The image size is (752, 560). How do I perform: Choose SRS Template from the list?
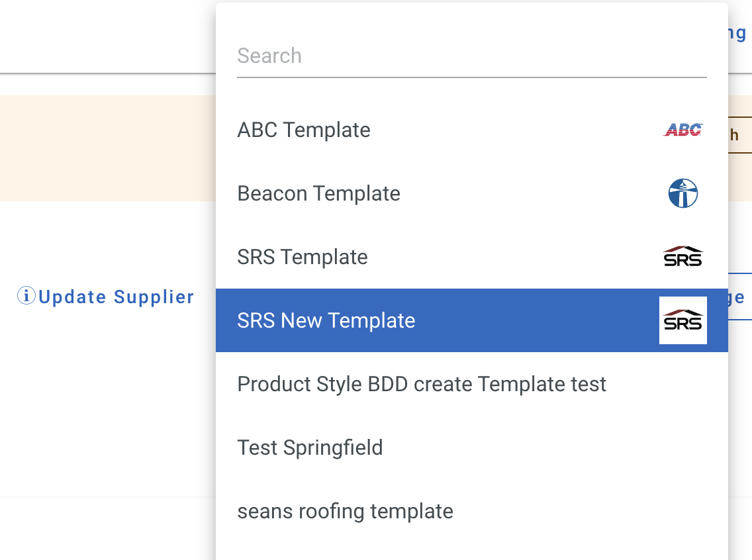coord(303,257)
